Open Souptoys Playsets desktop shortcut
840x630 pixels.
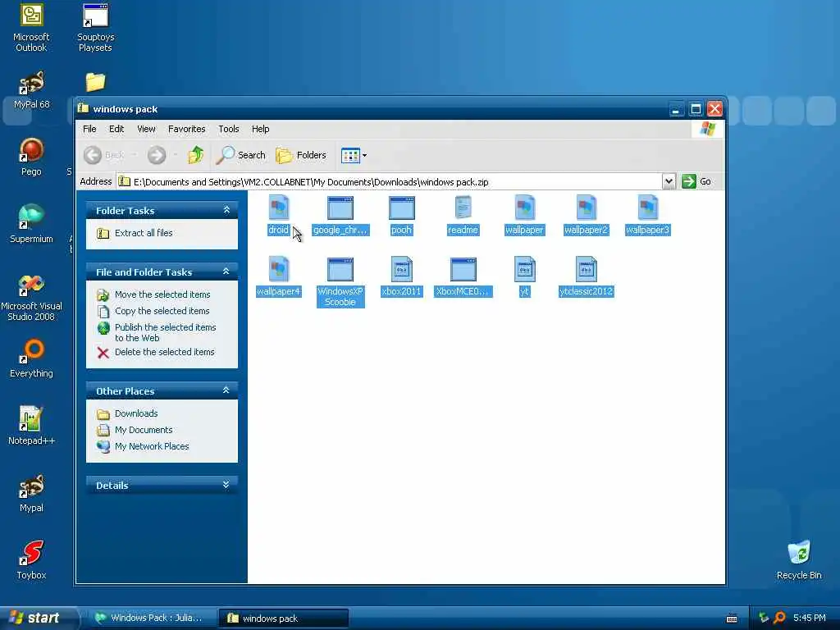pyautogui.click(x=95, y=28)
